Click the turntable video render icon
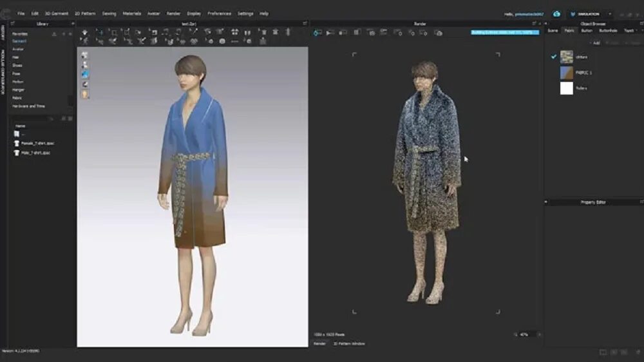 pyautogui.click(x=384, y=32)
